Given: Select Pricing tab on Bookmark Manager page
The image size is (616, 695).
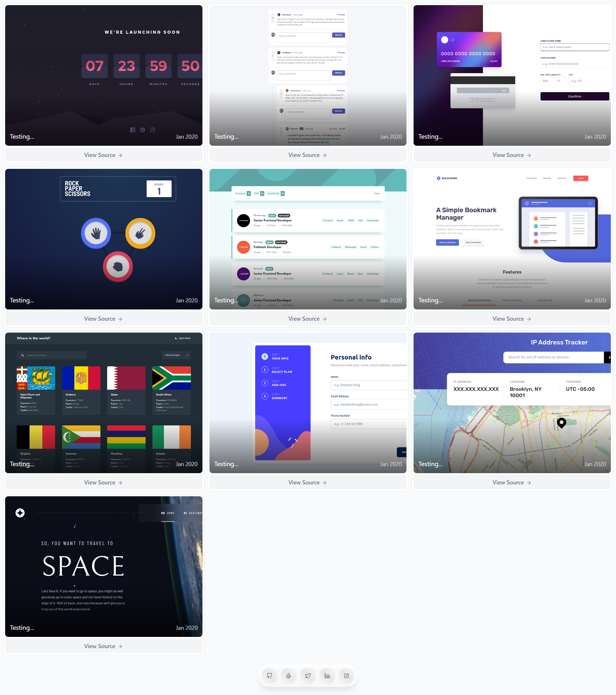Looking at the screenshot, I should tap(547, 178).
